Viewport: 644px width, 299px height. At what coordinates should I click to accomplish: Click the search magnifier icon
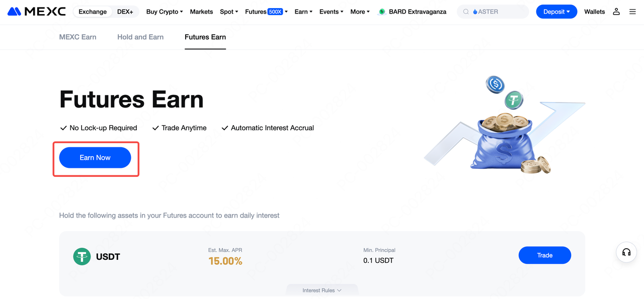click(466, 12)
